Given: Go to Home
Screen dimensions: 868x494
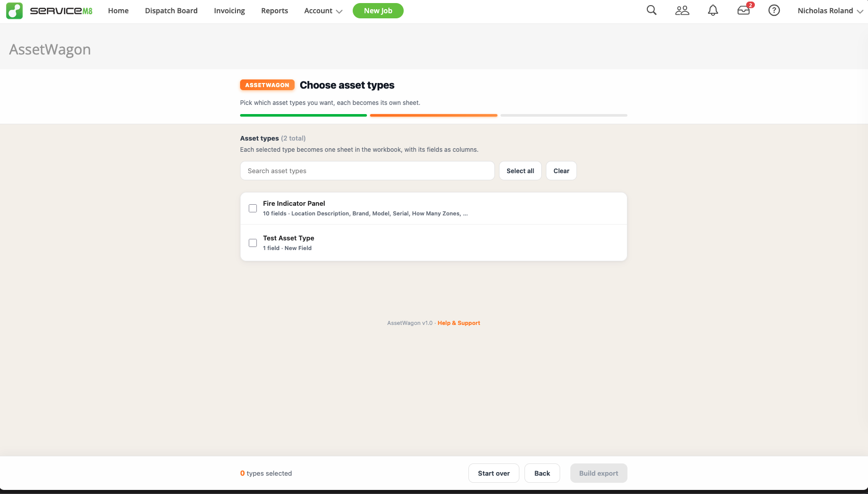Looking at the screenshot, I should (x=118, y=11).
